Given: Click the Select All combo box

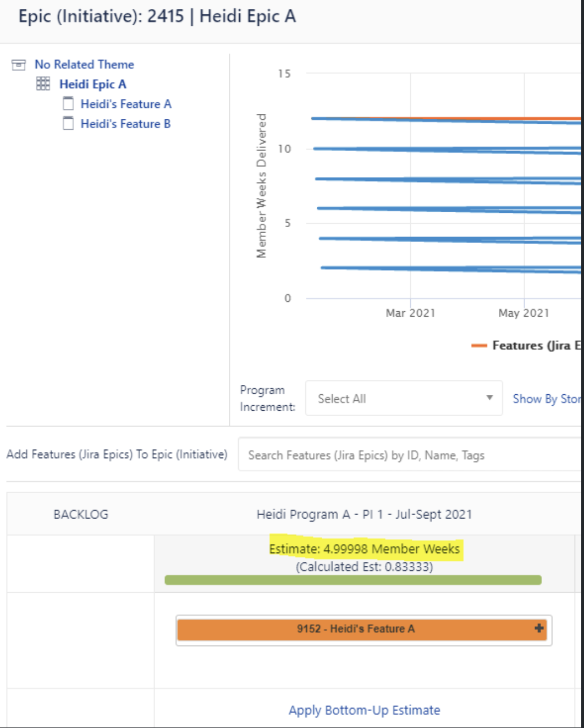Looking at the screenshot, I should [404, 398].
